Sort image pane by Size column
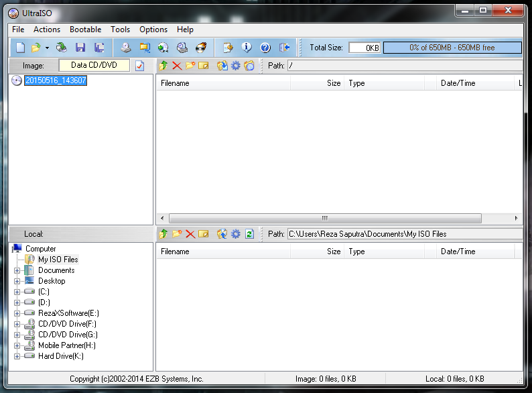The image size is (532, 393). (317, 83)
